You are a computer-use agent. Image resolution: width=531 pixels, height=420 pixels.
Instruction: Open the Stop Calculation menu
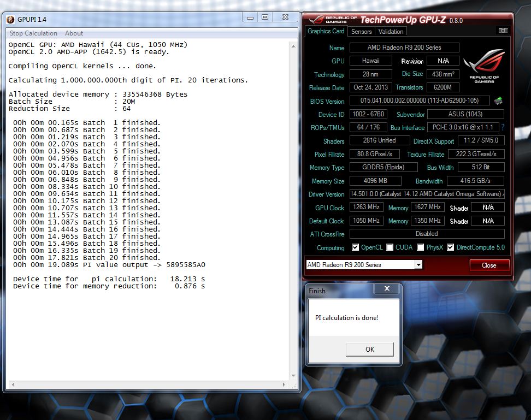pyautogui.click(x=33, y=33)
